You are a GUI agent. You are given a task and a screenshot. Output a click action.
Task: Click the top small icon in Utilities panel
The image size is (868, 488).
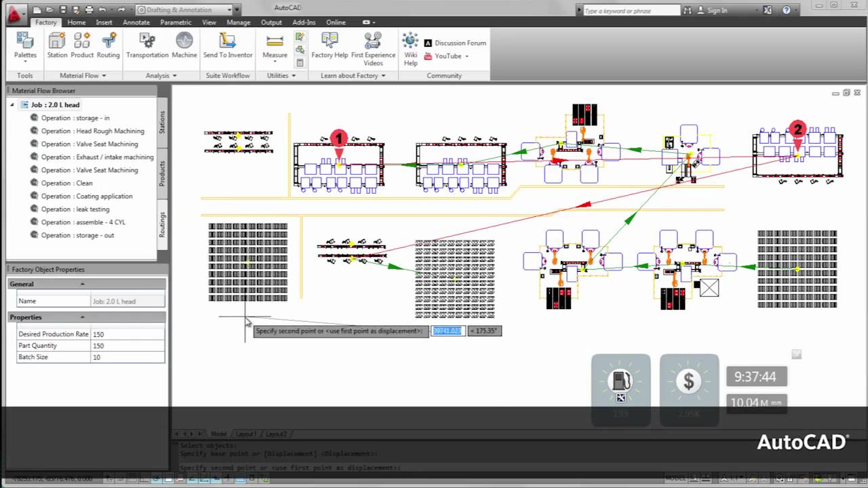pos(300,37)
